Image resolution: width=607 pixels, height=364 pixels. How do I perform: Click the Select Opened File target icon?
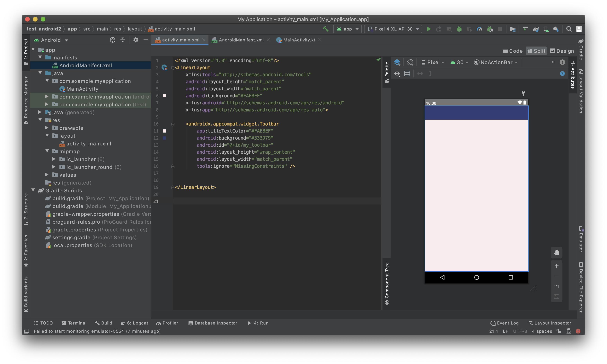(112, 40)
